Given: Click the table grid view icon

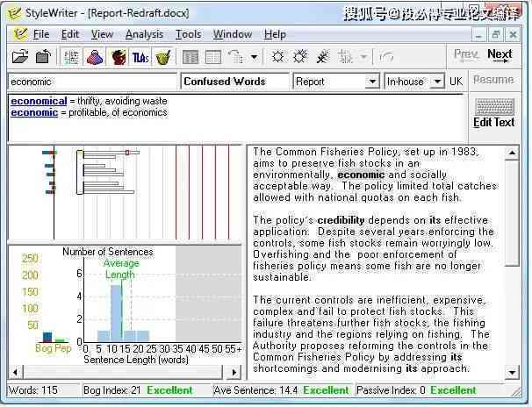Looking at the screenshot, I should [x=213, y=57].
